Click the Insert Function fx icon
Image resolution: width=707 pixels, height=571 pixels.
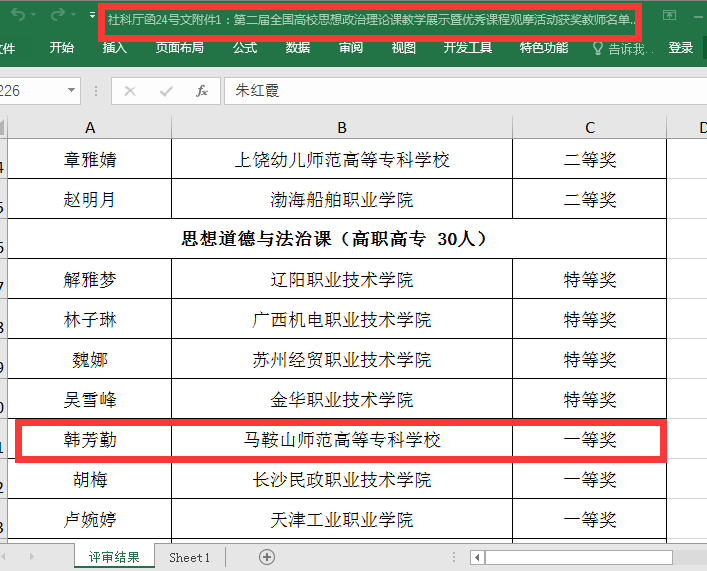(201, 91)
